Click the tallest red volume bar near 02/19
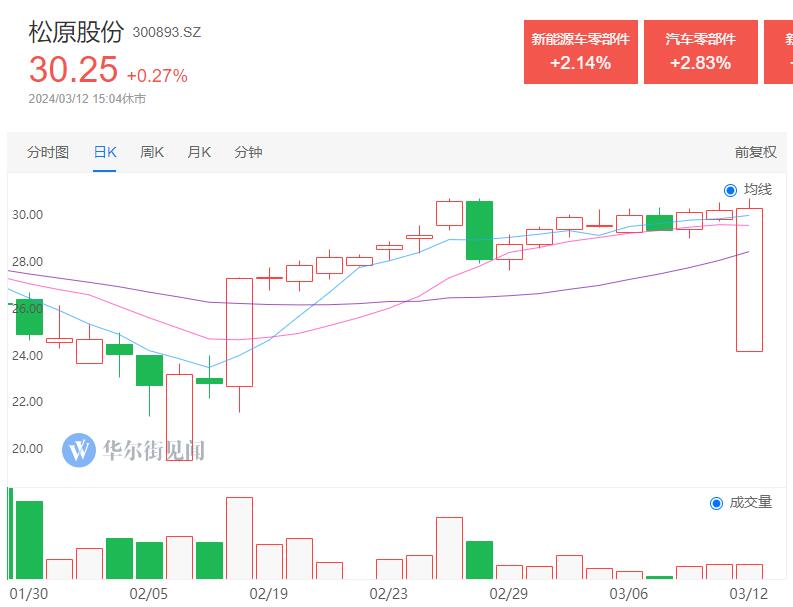The height and width of the screenshot is (607, 793). (239, 538)
